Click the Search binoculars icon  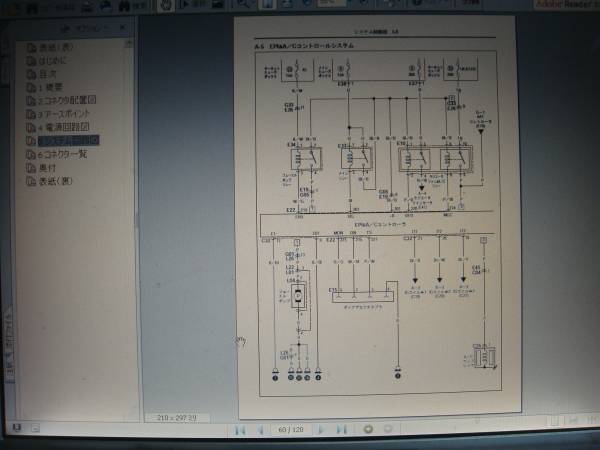pyautogui.click(x=124, y=5)
